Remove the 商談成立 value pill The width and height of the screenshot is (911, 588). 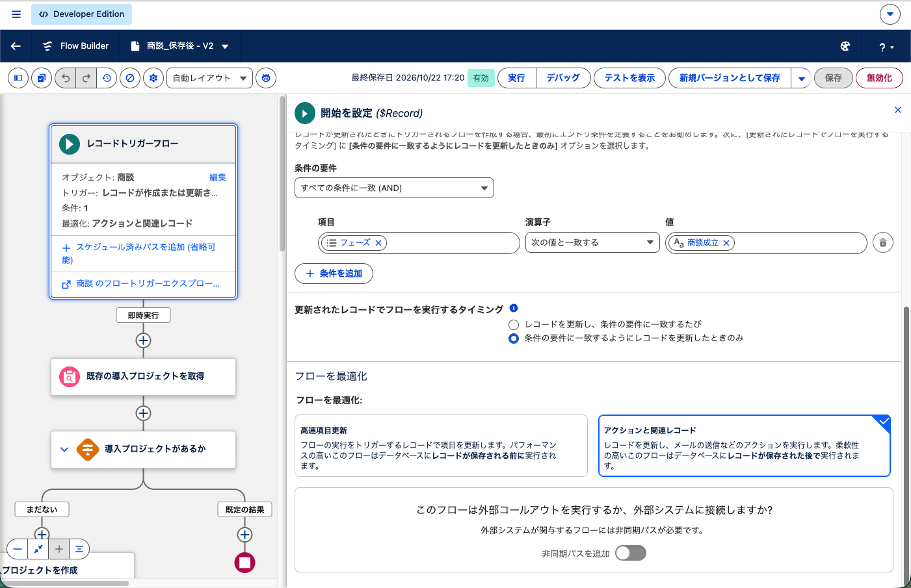coord(726,243)
